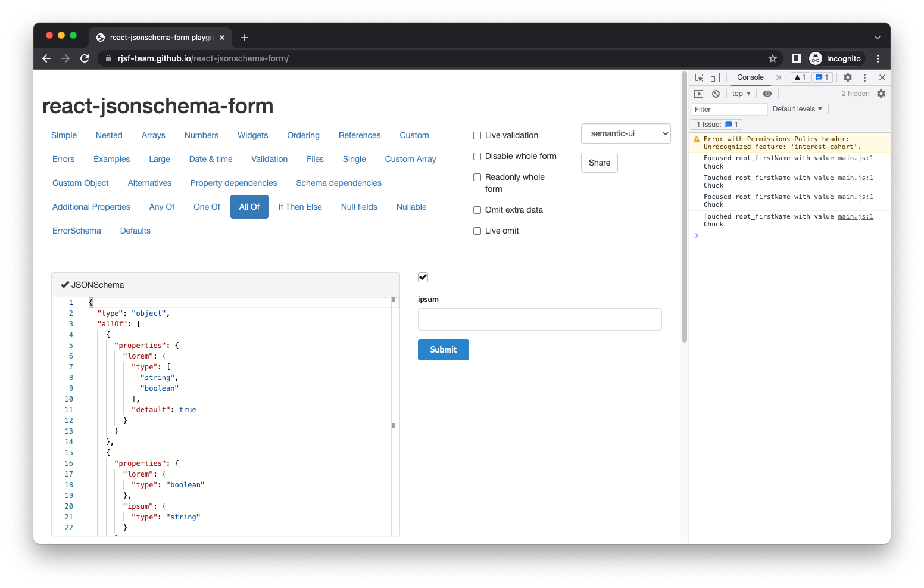Reload the page
This screenshot has width=924, height=588.
[x=85, y=58]
